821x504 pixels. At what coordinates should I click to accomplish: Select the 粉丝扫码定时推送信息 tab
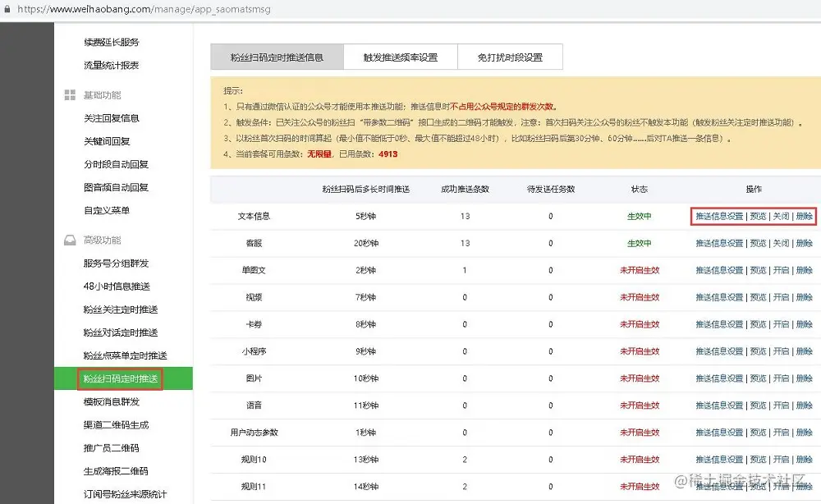[x=278, y=56]
